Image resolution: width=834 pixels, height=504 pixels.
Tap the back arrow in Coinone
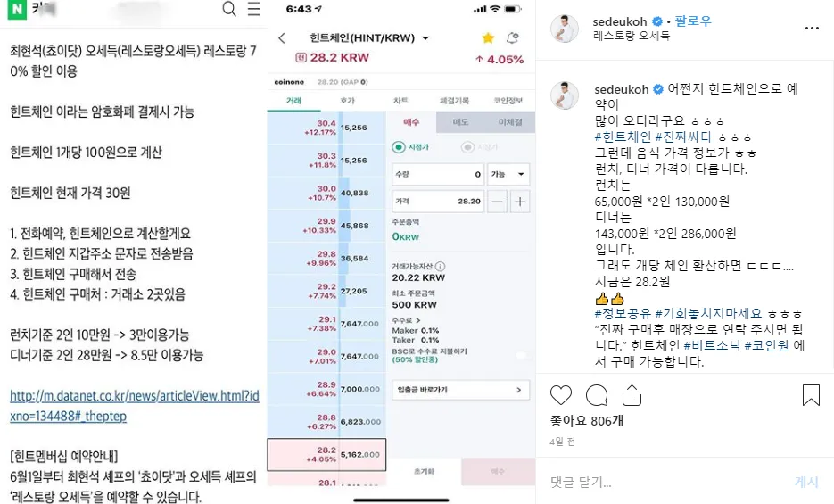tap(282, 38)
